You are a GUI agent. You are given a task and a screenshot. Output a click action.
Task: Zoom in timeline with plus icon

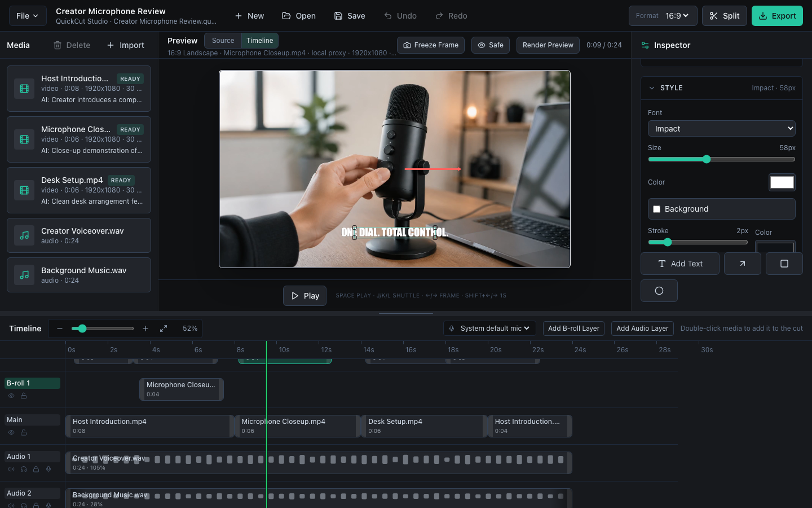[145, 329]
